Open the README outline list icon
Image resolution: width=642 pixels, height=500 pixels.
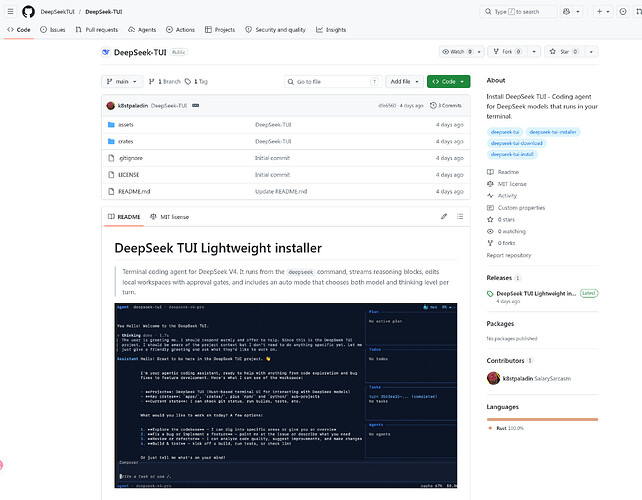coord(460,216)
